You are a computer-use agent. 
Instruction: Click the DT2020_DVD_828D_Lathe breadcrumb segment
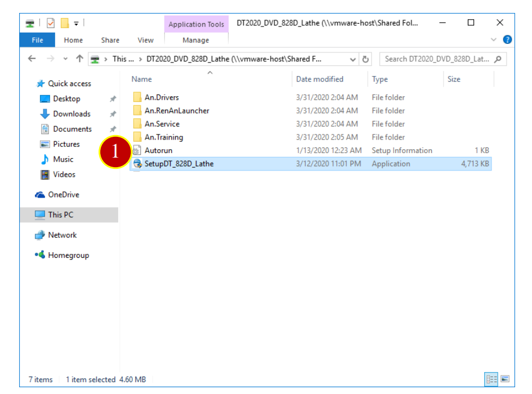234,59
